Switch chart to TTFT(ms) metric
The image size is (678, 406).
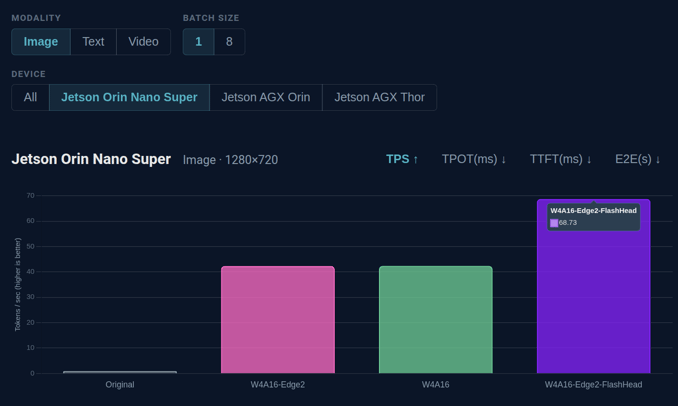point(560,159)
